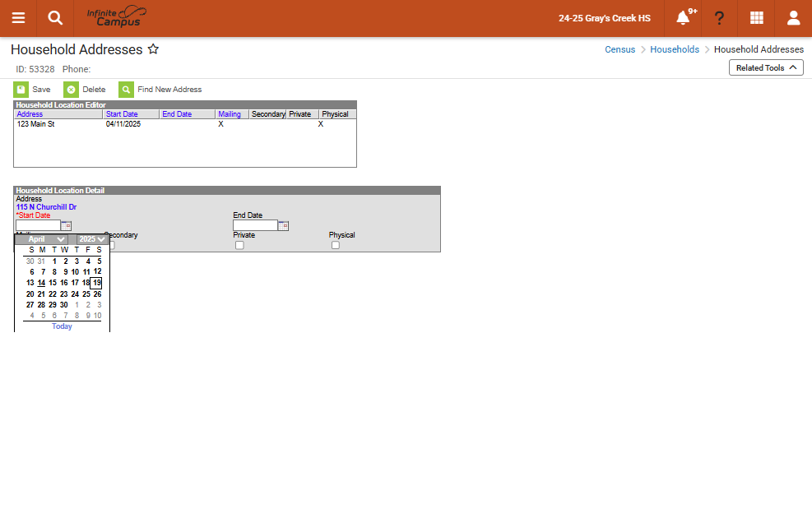Pick April 25 in the calendar

tap(86, 294)
